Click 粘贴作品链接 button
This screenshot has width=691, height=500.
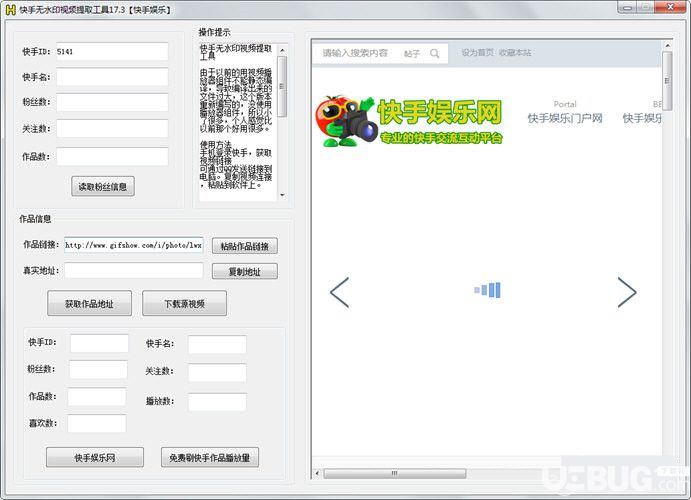point(245,246)
